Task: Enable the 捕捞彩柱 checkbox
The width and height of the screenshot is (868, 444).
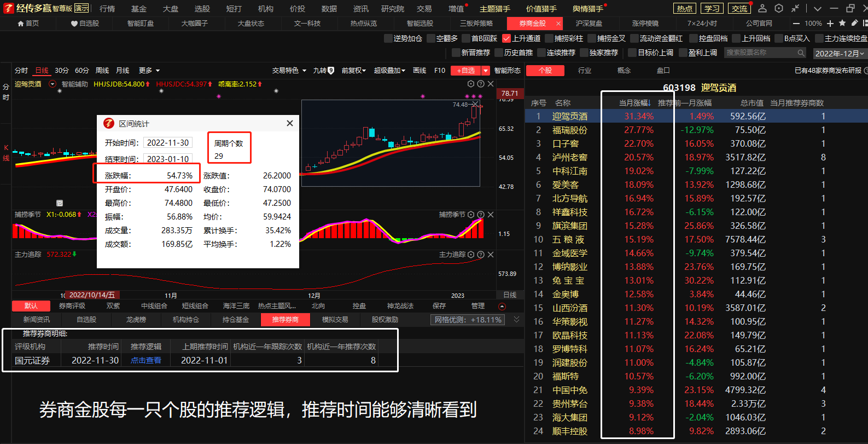Action: 549,38
